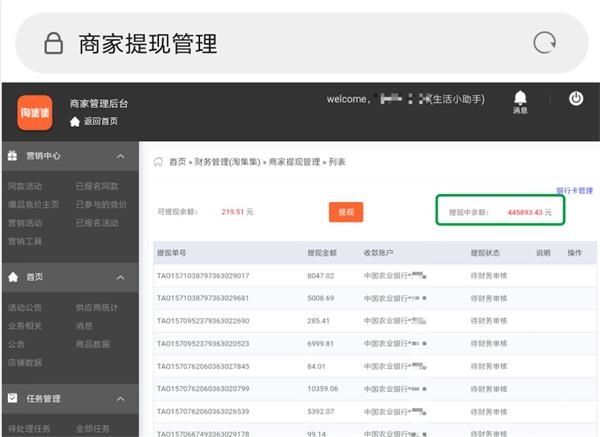Click the address bar title 商家提现管理
This screenshot has height=437, width=600.
click(148, 43)
